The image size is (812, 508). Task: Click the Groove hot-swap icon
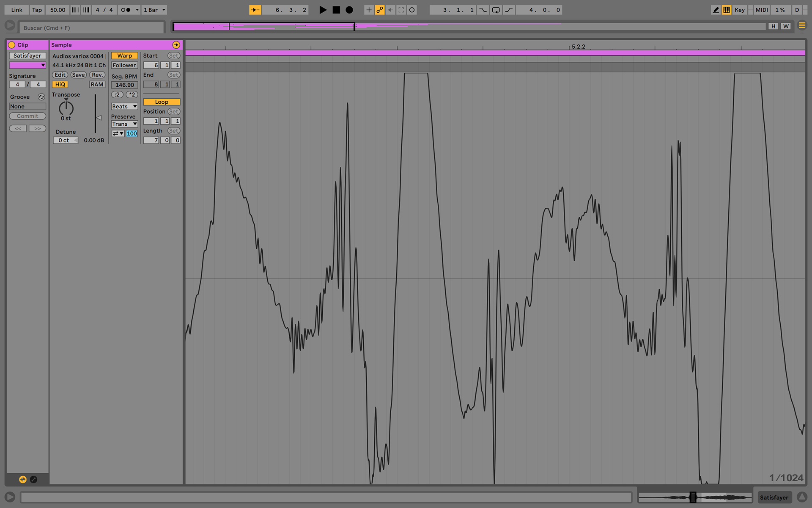pyautogui.click(x=41, y=97)
